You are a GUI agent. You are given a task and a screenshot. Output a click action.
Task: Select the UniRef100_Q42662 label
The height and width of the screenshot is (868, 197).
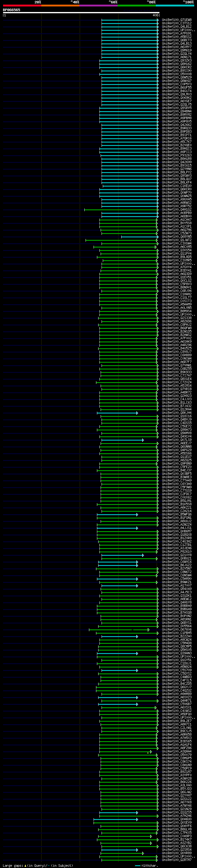[177, 125]
